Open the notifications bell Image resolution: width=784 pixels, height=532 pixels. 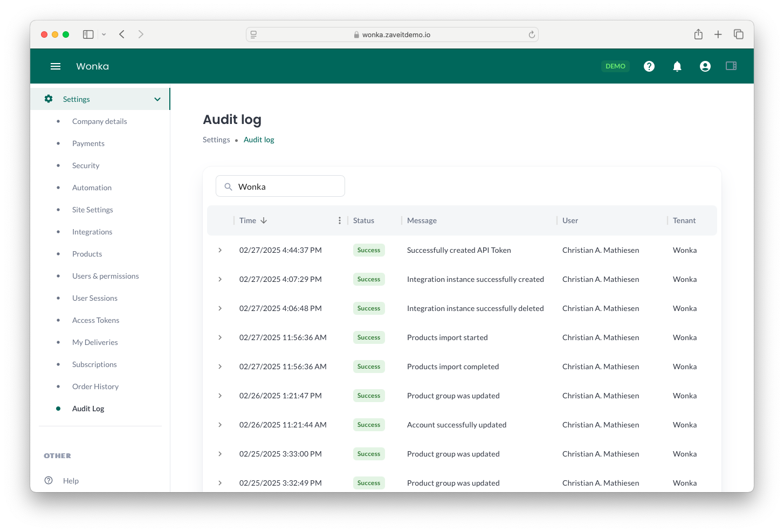pyautogui.click(x=677, y=66)
